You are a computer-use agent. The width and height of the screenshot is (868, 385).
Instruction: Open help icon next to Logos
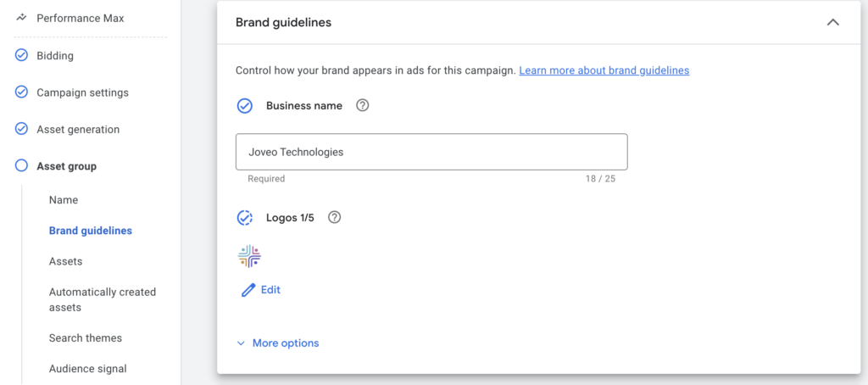coord(335,218)
